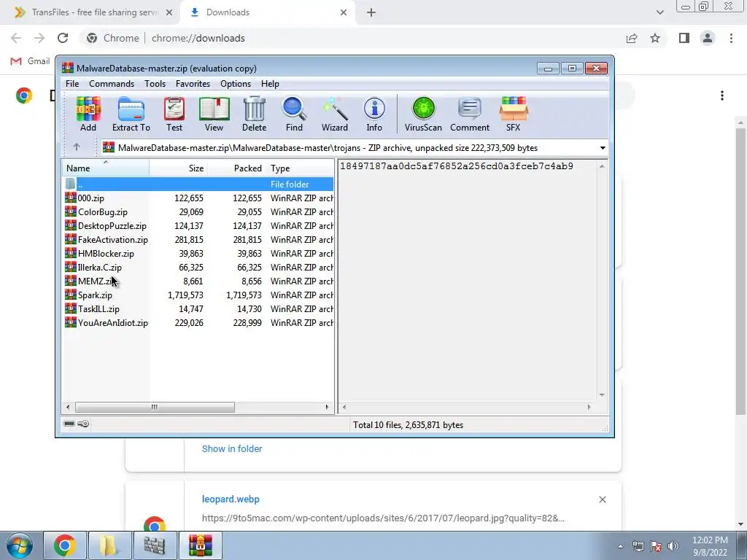Open Windows Explorer folder in taskbar

point(109,545)
